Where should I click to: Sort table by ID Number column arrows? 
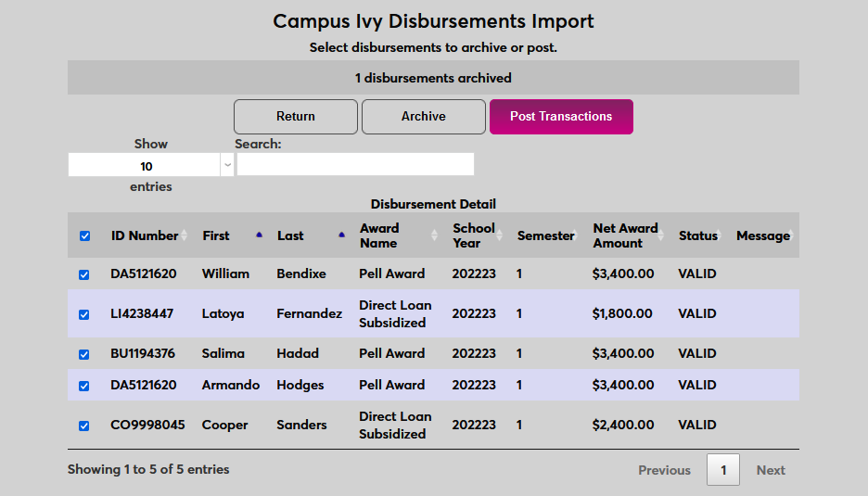[x=184, y=235]
